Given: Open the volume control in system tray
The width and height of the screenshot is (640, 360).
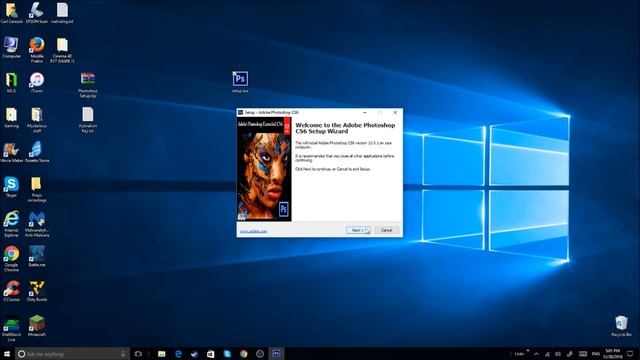Looking at the screenshot, I should point(558,354).
